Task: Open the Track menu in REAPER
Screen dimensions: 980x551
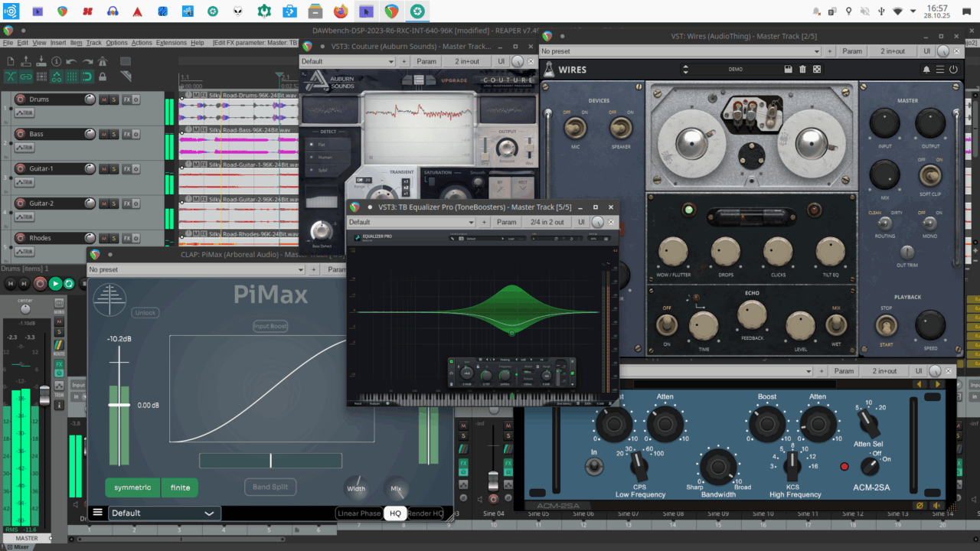Action: 93,43
